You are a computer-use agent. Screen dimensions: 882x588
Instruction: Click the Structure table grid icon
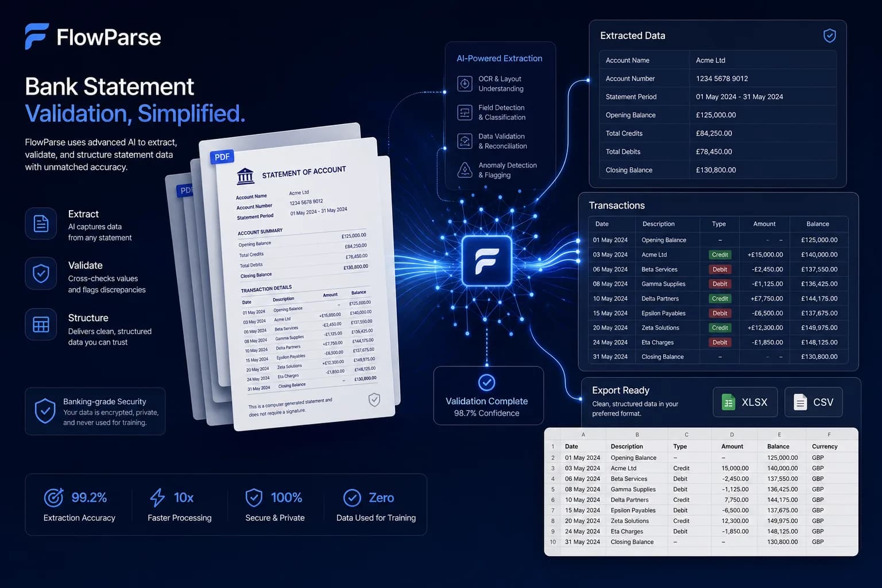pos(41,324)
